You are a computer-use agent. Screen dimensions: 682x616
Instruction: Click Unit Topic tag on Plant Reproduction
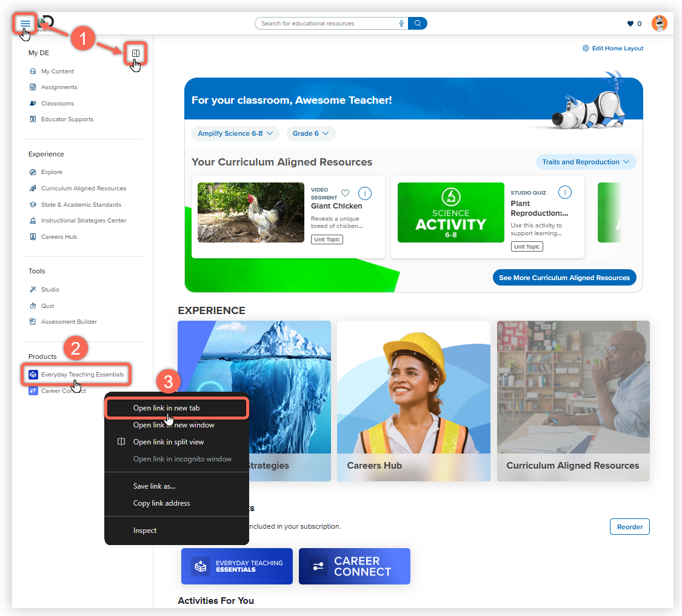point(527,247)
